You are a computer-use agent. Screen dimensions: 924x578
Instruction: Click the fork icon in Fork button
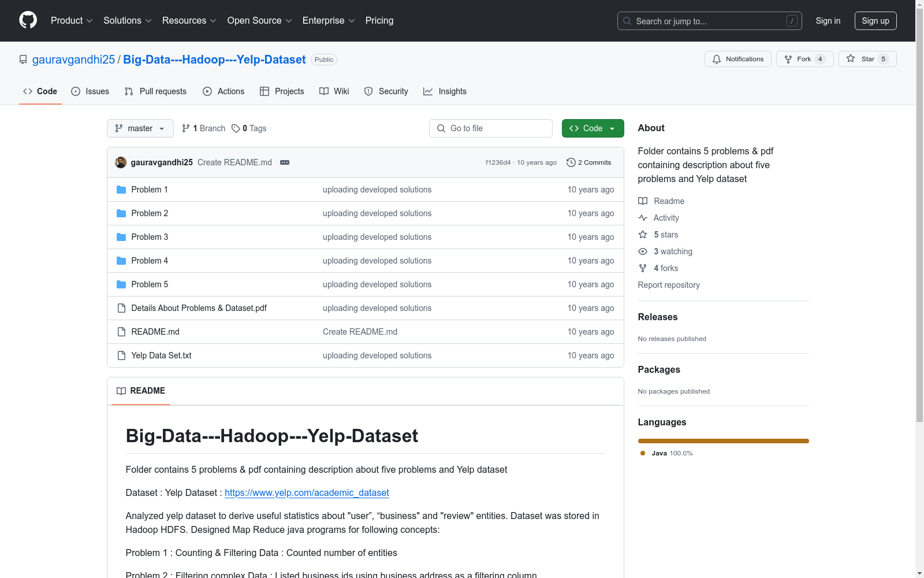pos(788,59)
